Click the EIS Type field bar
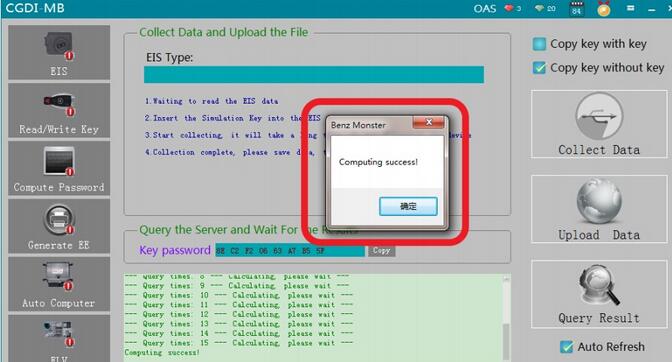Image resolution: width=672 pixels, height=362 pixels. click(x=314, y=75)
